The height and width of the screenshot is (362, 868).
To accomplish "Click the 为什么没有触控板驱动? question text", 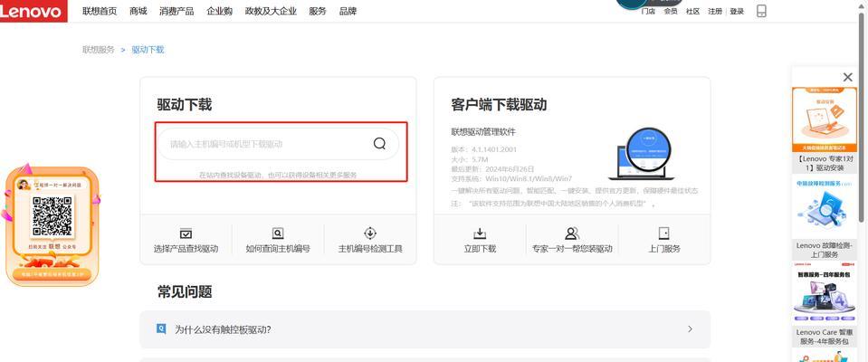I will click(x=223, y=329).
